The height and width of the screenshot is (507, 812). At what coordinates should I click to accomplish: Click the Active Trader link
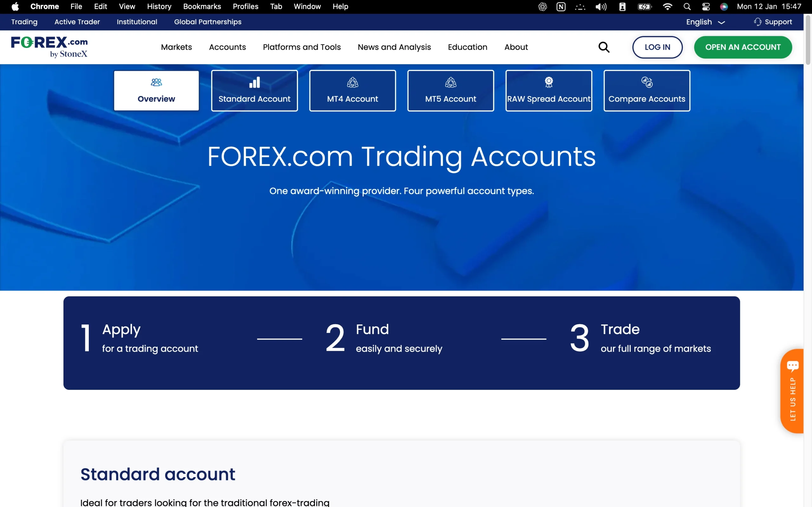[77, 22]
